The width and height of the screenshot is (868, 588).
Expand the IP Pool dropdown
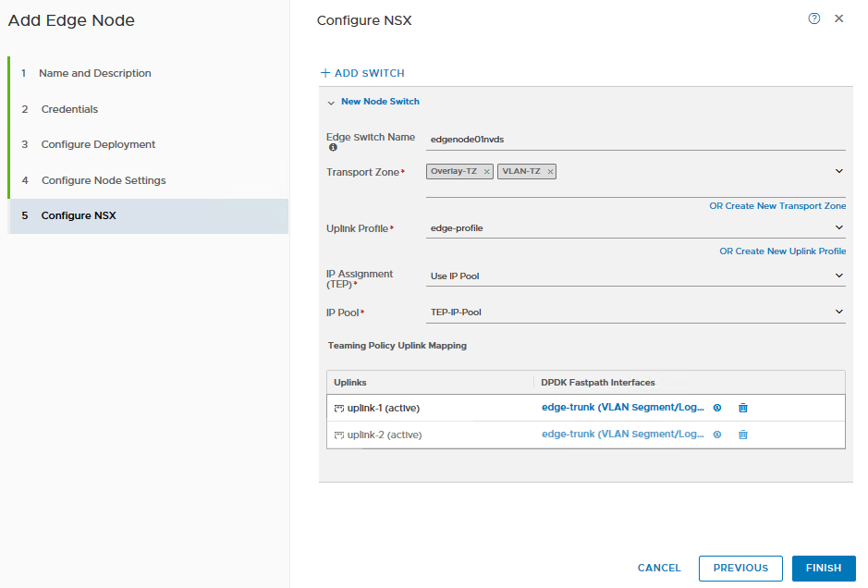[839, 312]
